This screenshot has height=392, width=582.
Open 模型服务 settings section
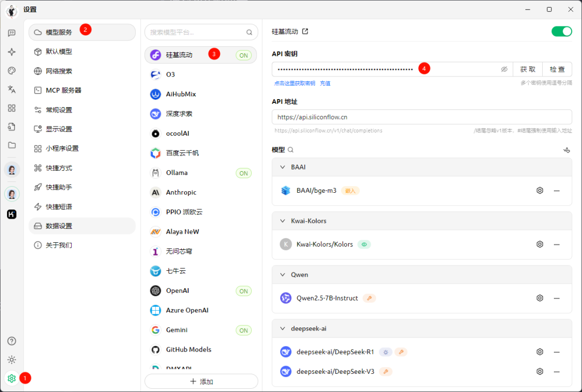click(x=82, y=32)
